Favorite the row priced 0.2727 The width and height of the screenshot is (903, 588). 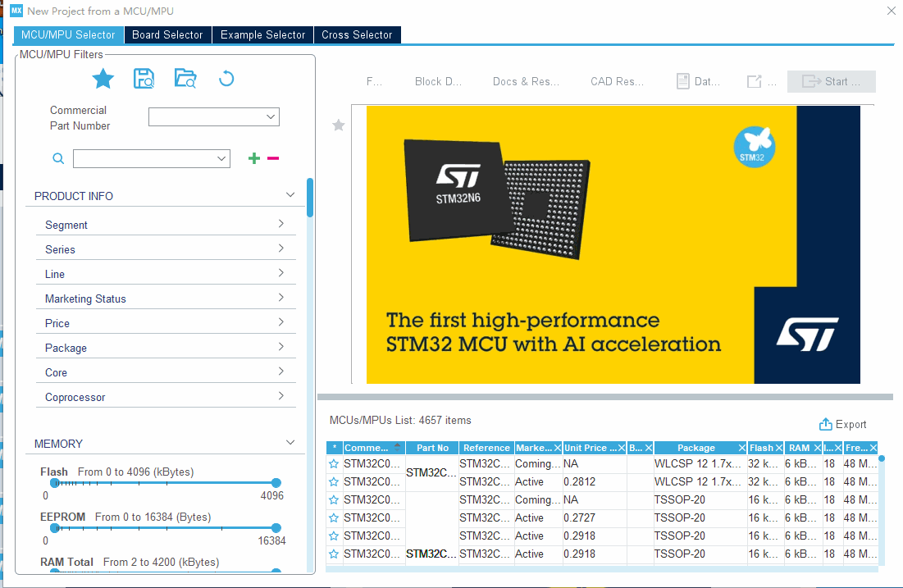pyautogui.click(x=334, y=517)
